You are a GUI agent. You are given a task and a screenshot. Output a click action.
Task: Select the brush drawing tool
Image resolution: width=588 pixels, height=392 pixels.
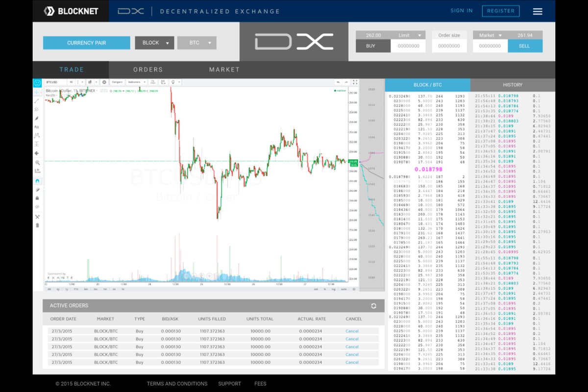[x=37, y=118]
